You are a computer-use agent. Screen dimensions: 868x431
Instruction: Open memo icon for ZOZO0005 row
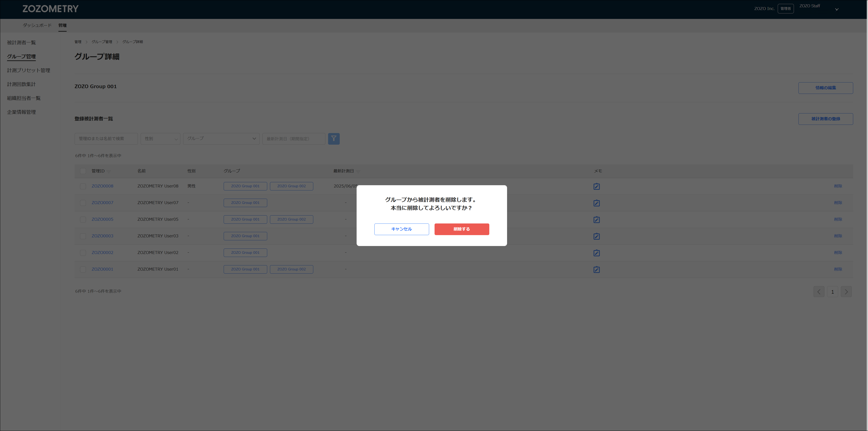point(596,220)
